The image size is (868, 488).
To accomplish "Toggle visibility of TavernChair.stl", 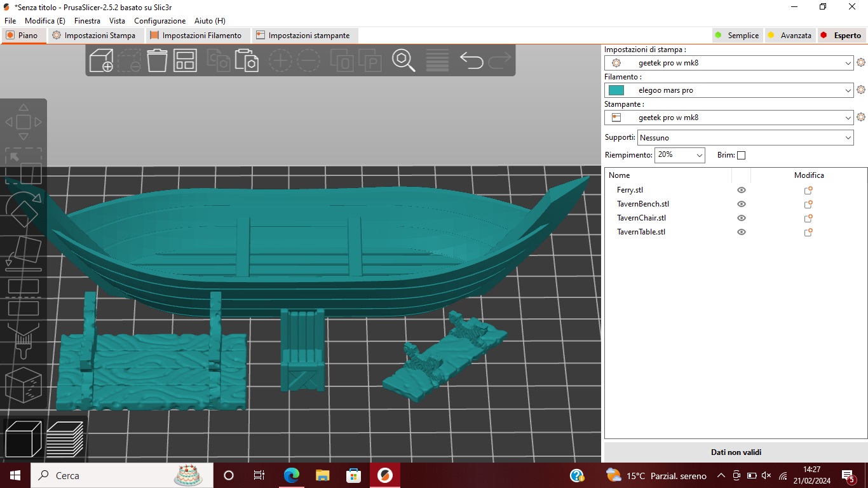I will pyautogui.click(x=742, y=218).
